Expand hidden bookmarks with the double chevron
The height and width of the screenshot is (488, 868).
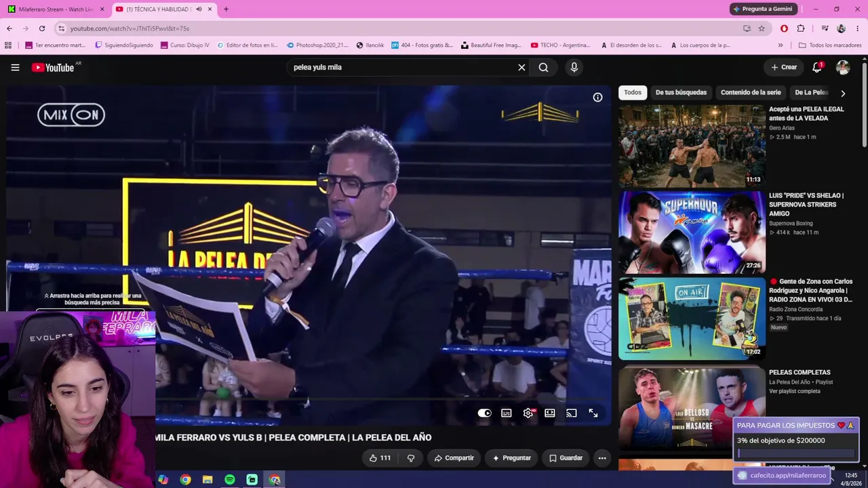pyautogui.click(x=781, y=45)
